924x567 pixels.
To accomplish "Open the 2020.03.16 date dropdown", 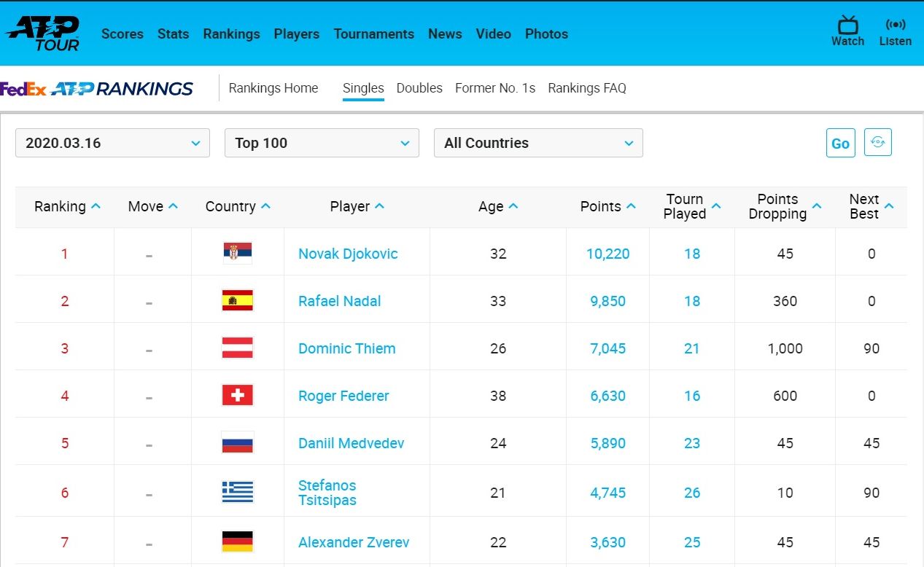I will 112,143.
